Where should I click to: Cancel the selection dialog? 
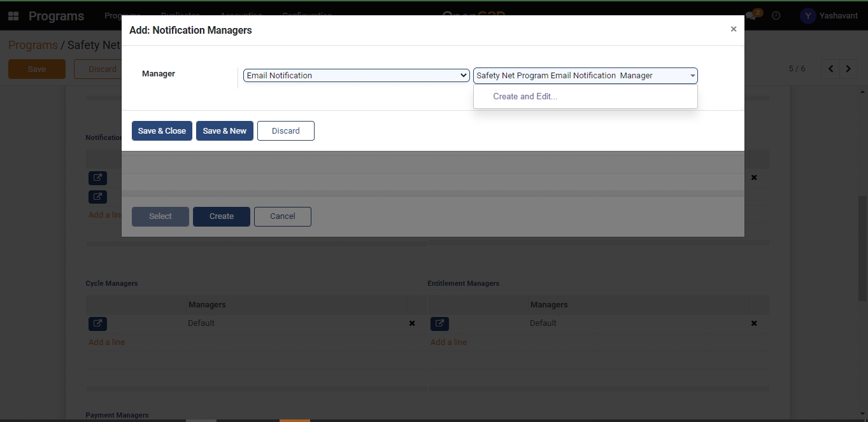pyautogui.click(x=282, y=216)
